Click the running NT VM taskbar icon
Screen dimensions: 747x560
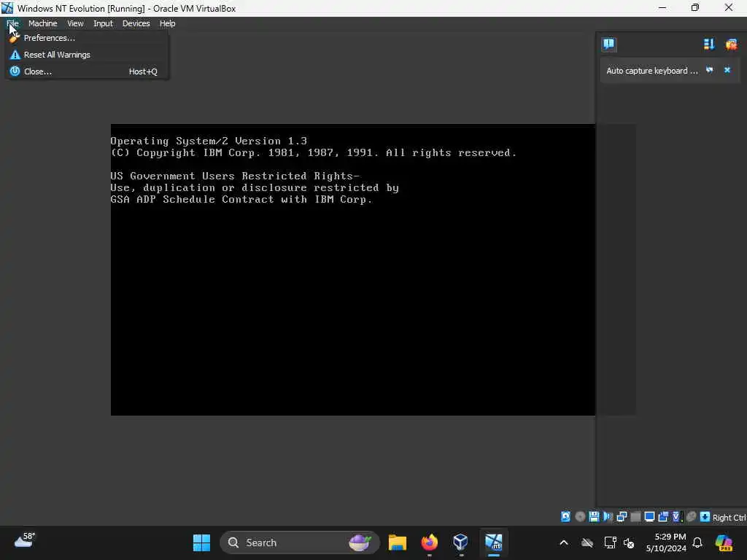click(x=494, y=542)
